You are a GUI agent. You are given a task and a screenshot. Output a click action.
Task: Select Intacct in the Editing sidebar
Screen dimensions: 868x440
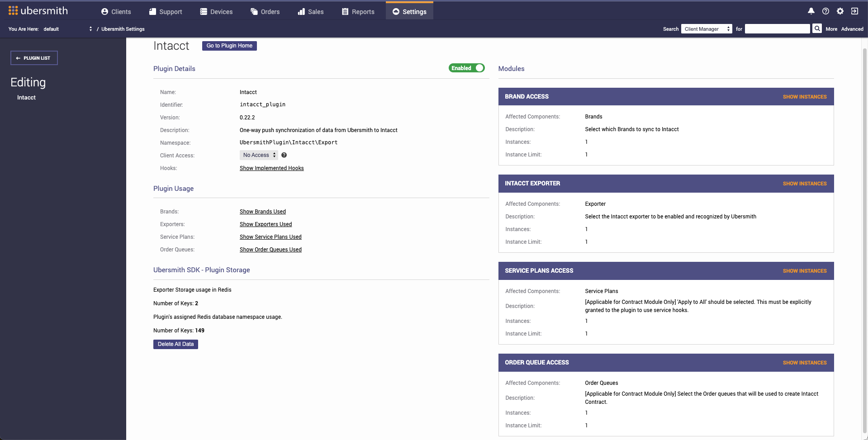tap(26, 98)
